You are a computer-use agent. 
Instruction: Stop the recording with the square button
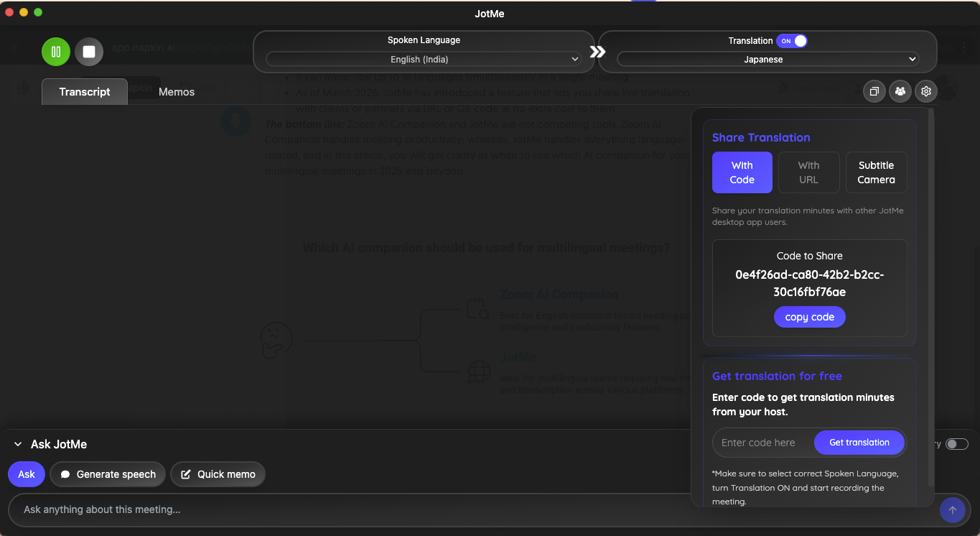[89, 52]
